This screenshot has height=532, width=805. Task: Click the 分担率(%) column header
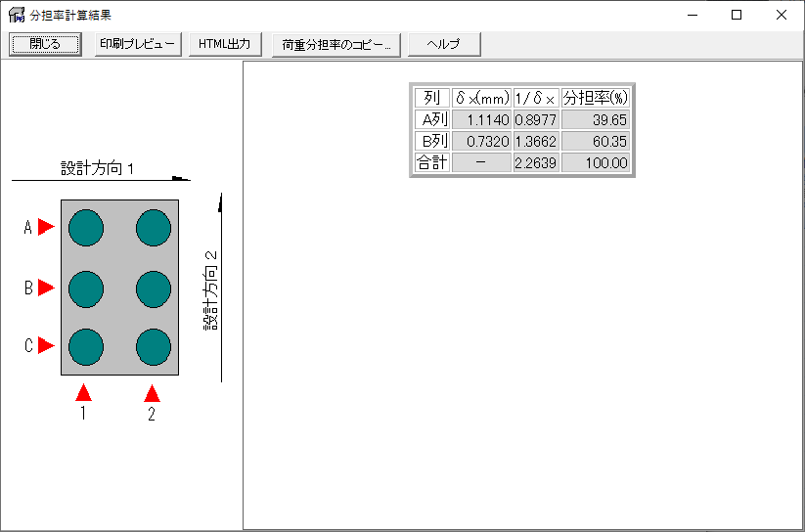(x=596, y=97)
